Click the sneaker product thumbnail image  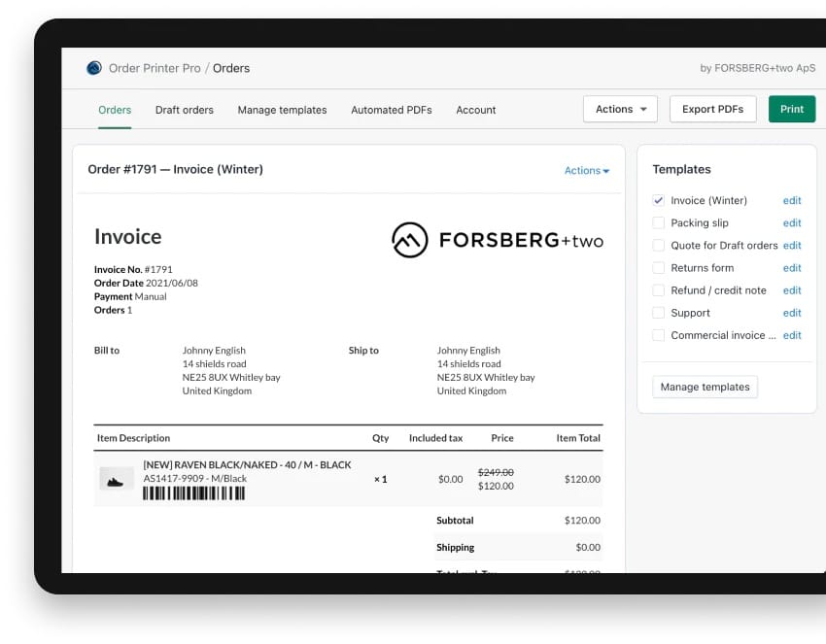pos(117,479)
